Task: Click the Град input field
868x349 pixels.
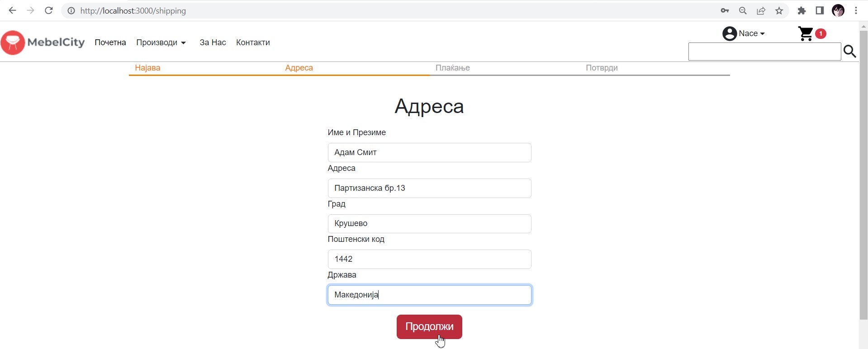Action: pyautogui.click(x=429, y=224)
